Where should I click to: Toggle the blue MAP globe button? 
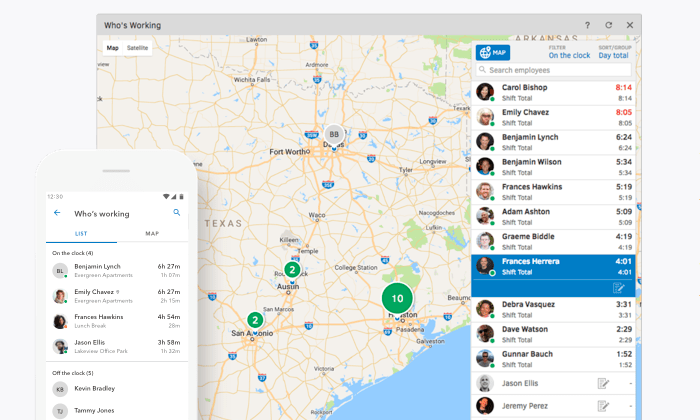click(x=493, y=53)
